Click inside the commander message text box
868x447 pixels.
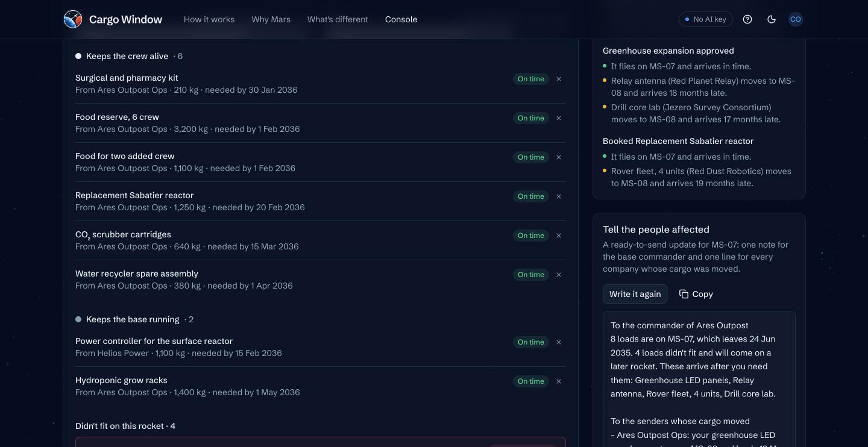point(699,380)
